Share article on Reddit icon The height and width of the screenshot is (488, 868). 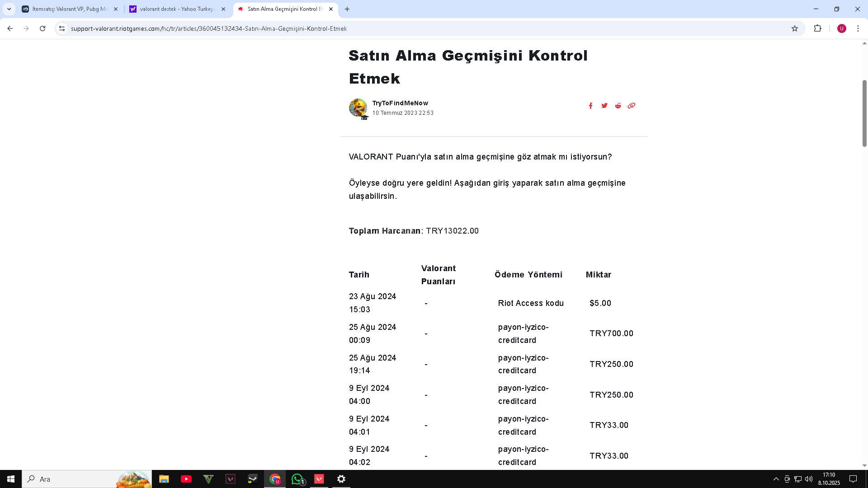click(x=618, y=106)
